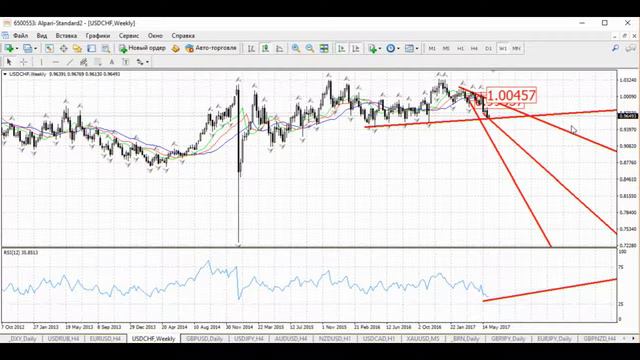
Task: Select the Trendline tool
Action: tap(70, 62)
